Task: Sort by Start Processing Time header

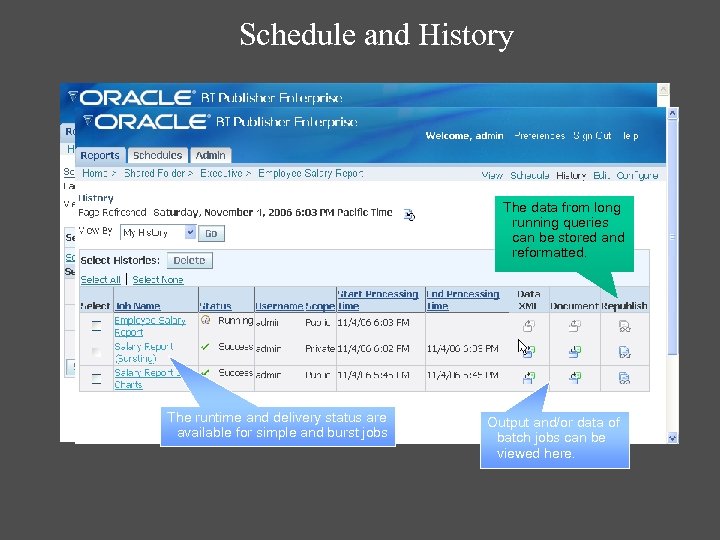Action: coord(378,300)
